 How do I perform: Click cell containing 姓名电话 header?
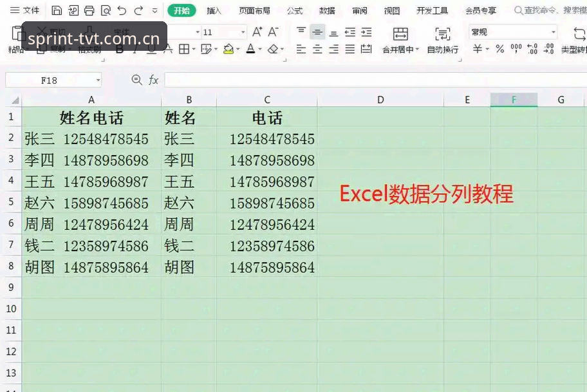pos(91,118)
